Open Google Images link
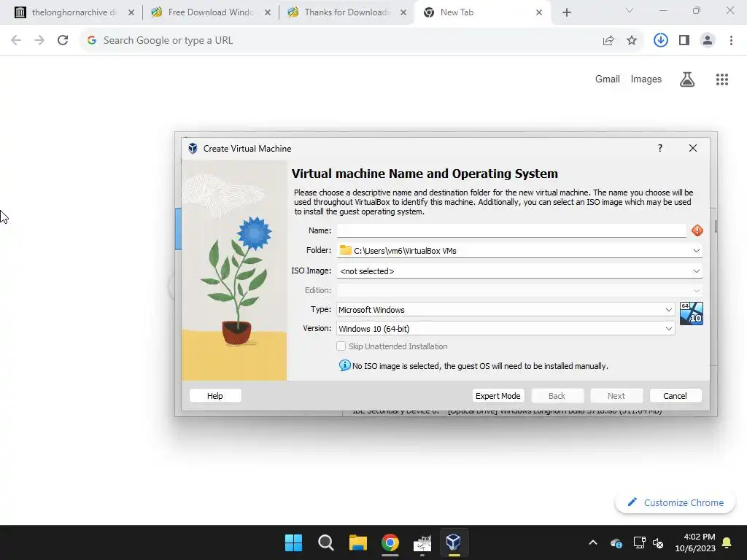Viewport: 747px width, 560px height. click(x=646, y=79)
